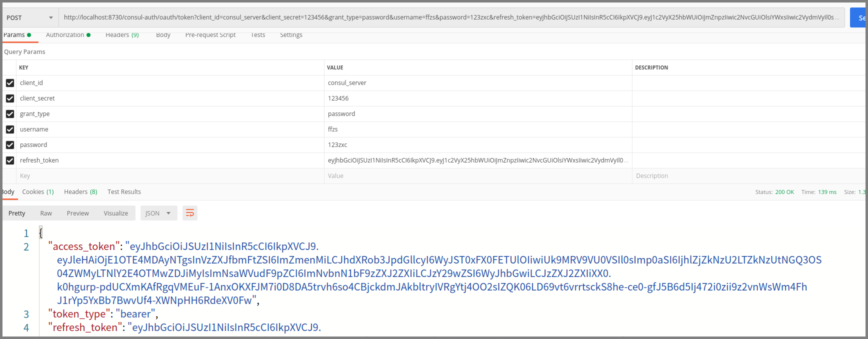Select the Pretty view button
The height and width of the screenshot is (339, 868).
[17, 213]
